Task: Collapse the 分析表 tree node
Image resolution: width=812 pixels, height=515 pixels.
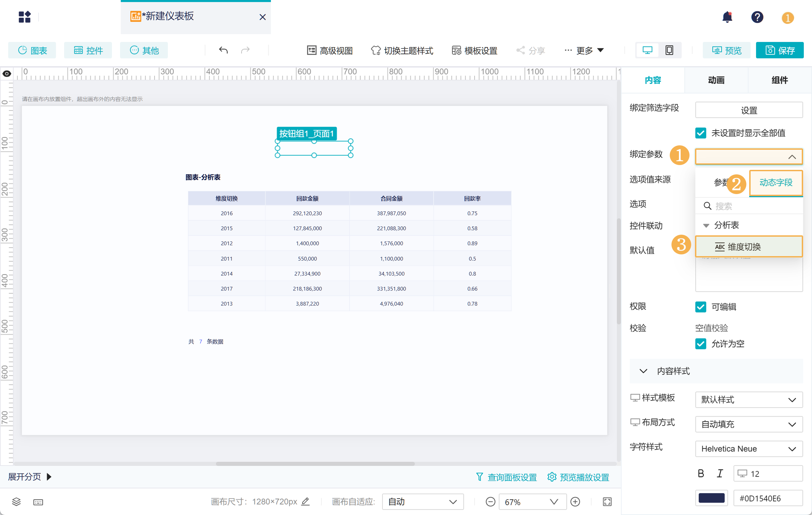Action: pyautogui.click(x=706, y=225)
